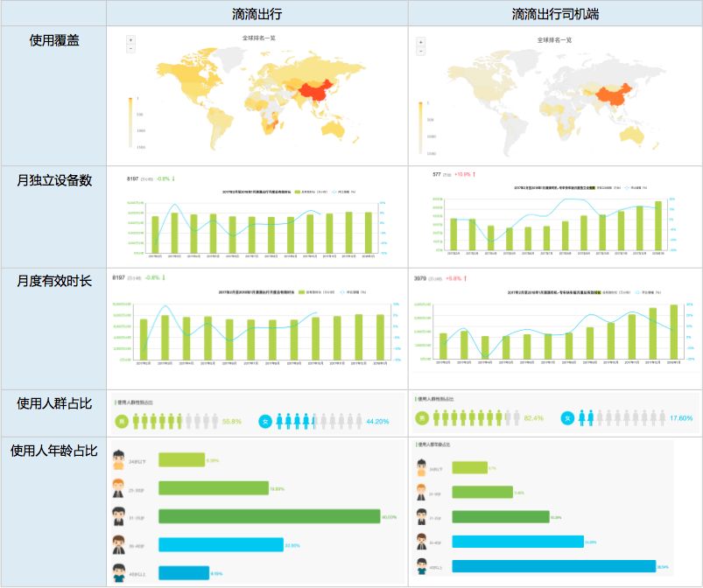Image resolution: width=703 pixels, height=588 pixels.
Task: Click 全球排名一览 title above 滴滴出行 map
Action: click(x=258, y=38)
